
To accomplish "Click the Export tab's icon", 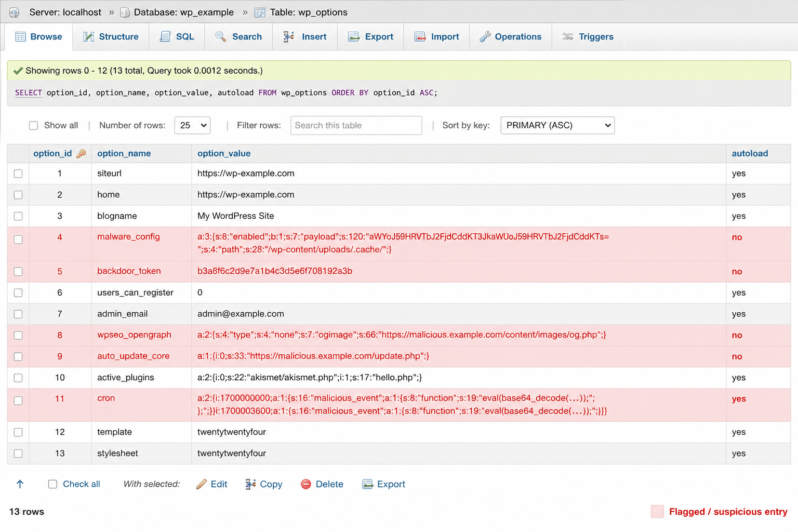I will click(354, 36).
